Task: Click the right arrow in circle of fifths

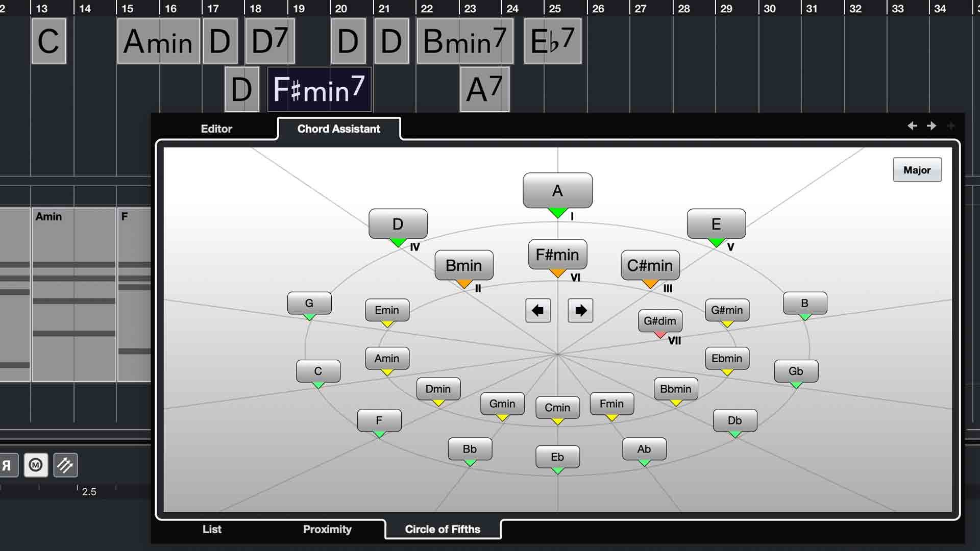Action: (580, 310)
